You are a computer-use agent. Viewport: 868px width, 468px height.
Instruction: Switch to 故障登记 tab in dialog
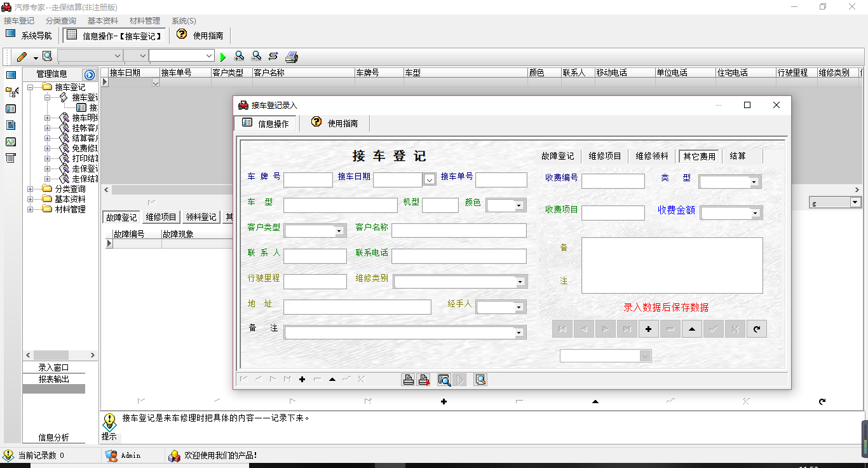point(557,156)
